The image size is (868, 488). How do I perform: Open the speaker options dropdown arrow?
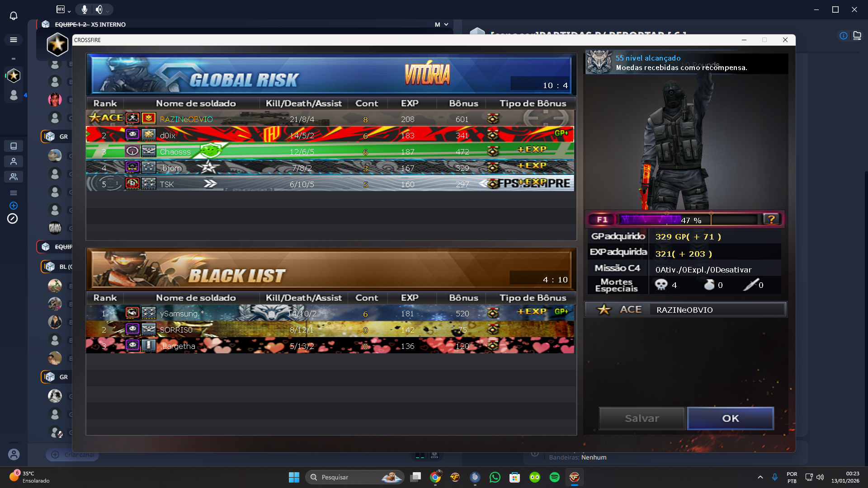pos(108,11)
